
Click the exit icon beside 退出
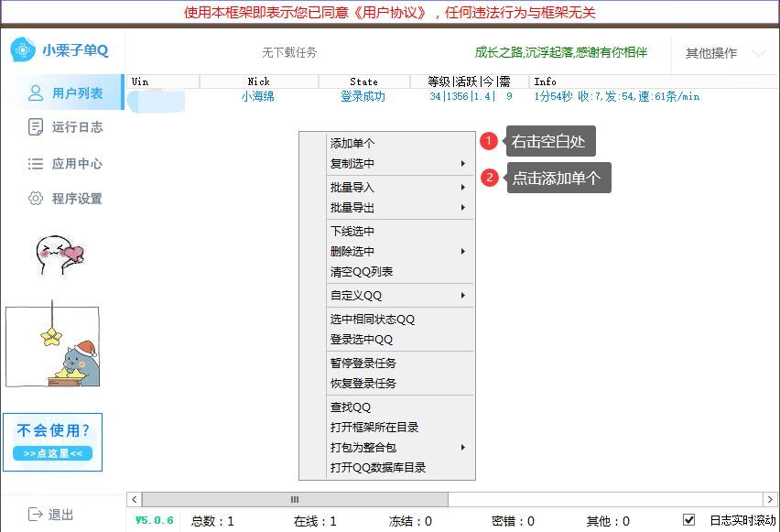[x=36, y=514]
